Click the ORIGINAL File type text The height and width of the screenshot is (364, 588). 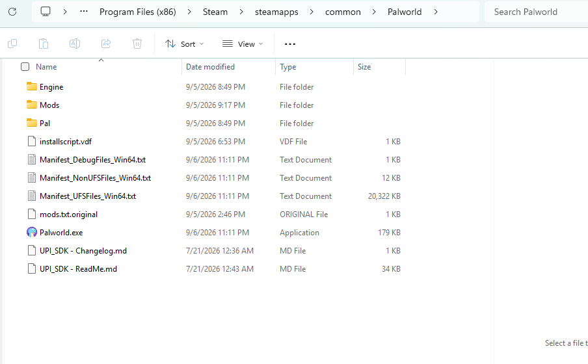pyautogui.click(x=304, y=214)
